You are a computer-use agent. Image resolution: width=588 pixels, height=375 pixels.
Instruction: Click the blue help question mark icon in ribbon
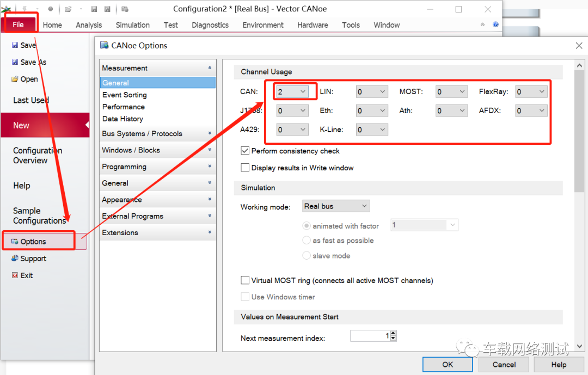click(496, 24)
